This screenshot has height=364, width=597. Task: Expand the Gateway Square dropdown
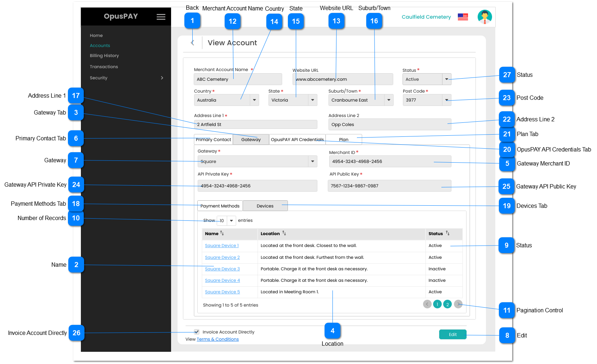pyautogui.click(x=312, y=162)
